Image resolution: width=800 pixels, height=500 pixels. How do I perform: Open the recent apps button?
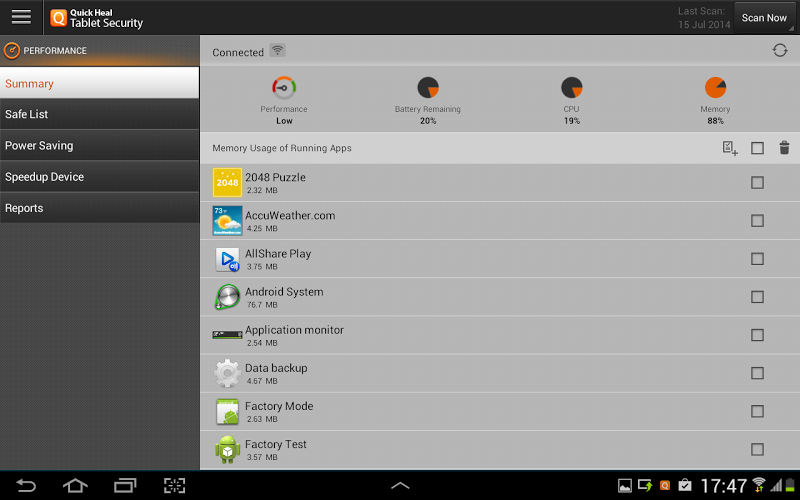click(x=125, y=485)
